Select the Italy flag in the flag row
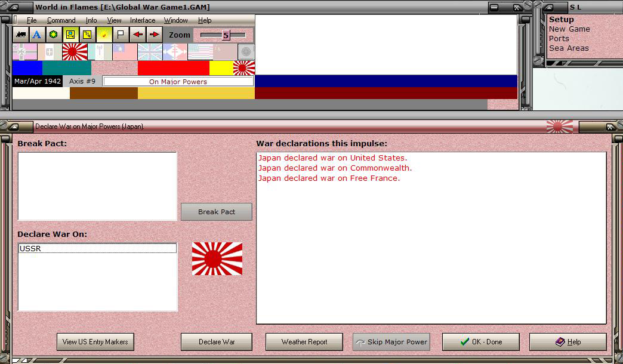This screenshot has width=623, height=364. click(x=50, y=52)
